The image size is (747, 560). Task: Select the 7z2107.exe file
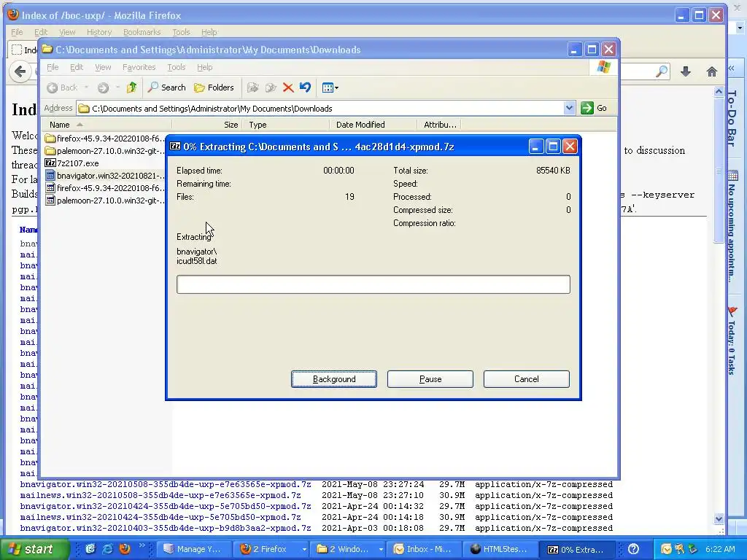coord(72,163)
